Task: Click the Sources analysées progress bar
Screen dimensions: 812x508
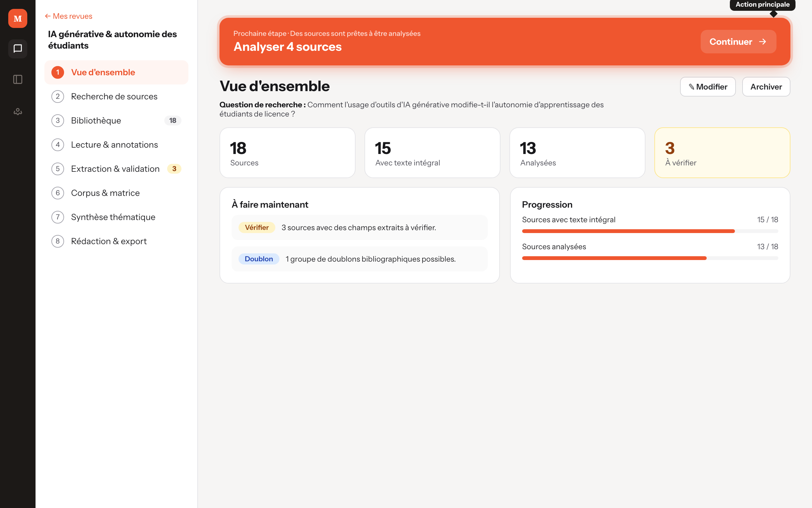Action: click(x=650, y=258)
